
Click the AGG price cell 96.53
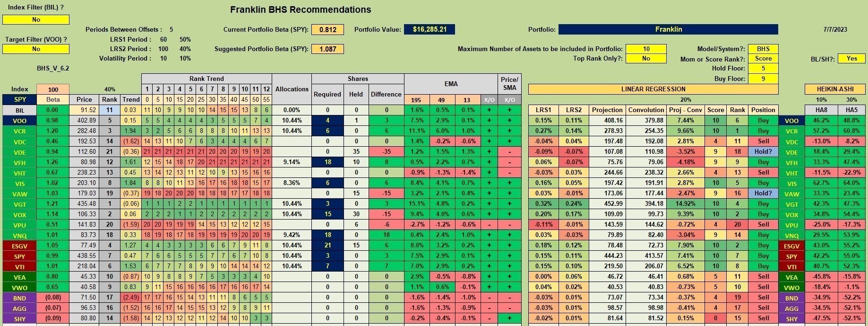[x=84, y=308]
